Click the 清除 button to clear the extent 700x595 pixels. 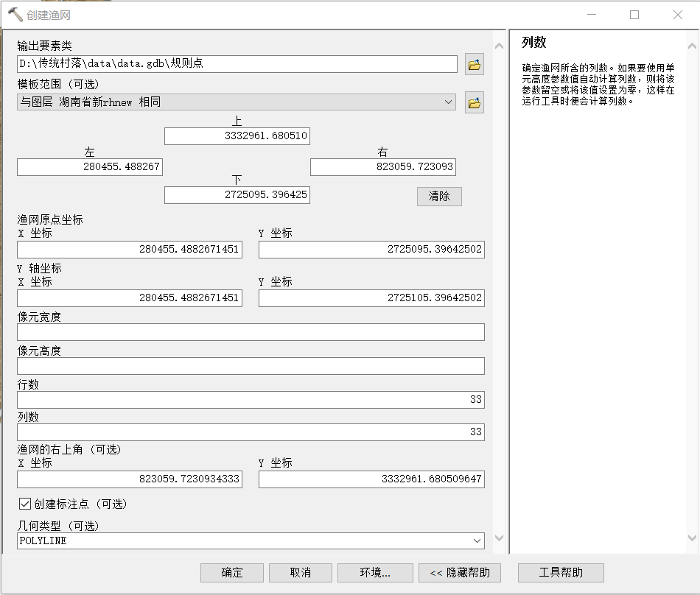click(439, 197)
